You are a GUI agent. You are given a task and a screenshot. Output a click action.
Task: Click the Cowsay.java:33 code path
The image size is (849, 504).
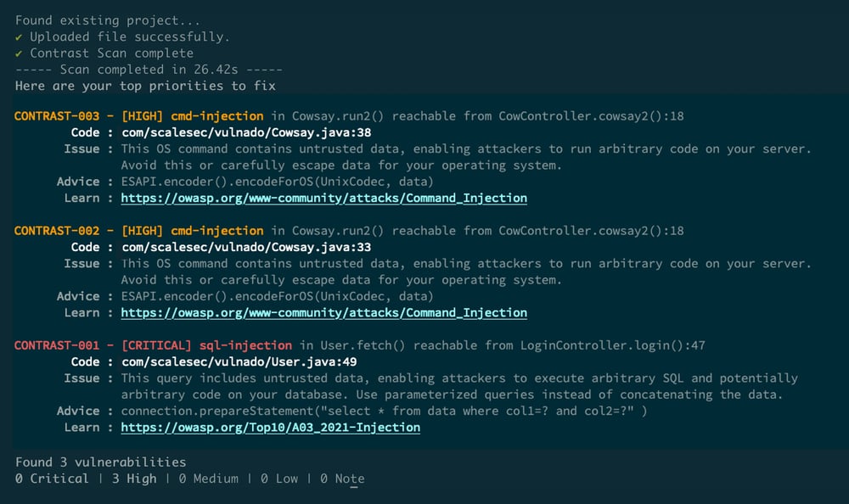click(x=246, y=247)
